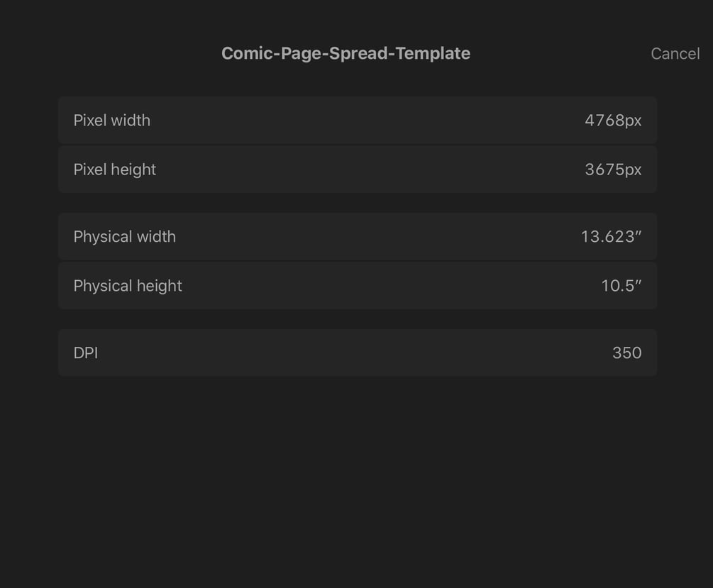Edit the 350 DPI value
This screenshot has height=588, width=713.
[626, 353]
